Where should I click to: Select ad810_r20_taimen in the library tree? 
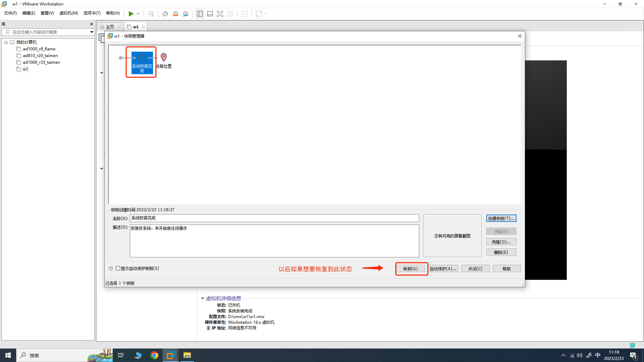(x=40, y=55)
